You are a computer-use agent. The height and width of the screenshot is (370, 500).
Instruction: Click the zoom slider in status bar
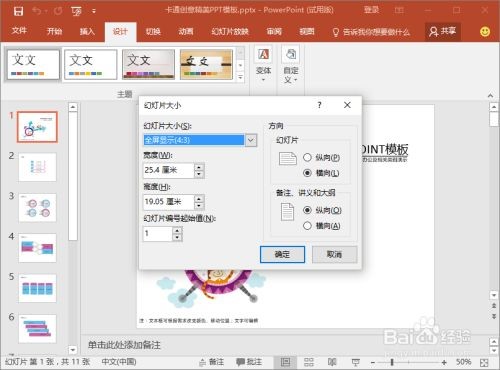coord(392,362)
